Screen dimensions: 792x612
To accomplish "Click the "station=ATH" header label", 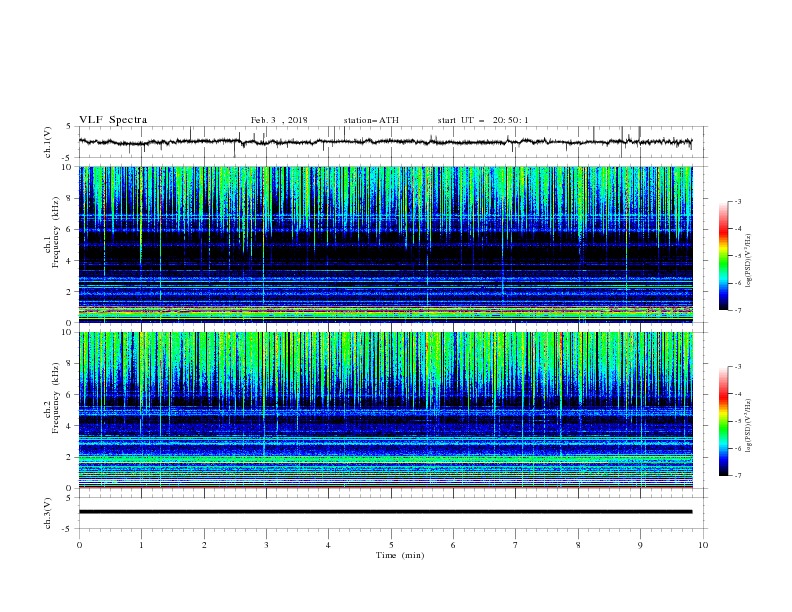I will (371, 120).
